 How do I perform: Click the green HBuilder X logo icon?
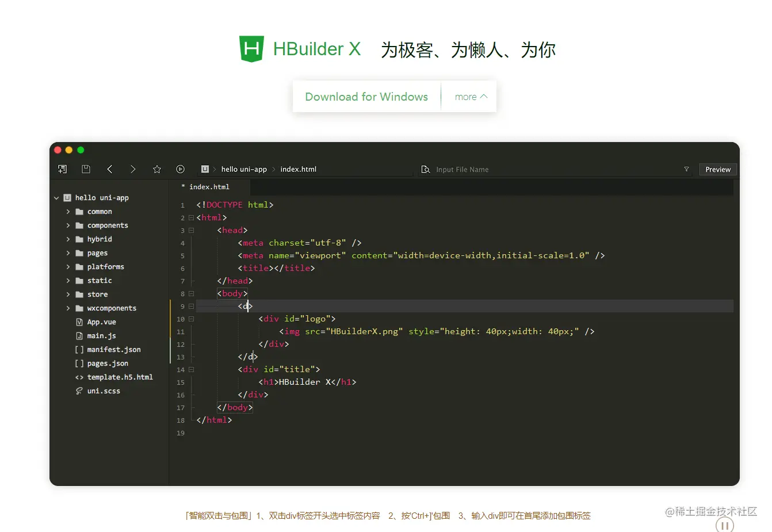coord(251,49)
